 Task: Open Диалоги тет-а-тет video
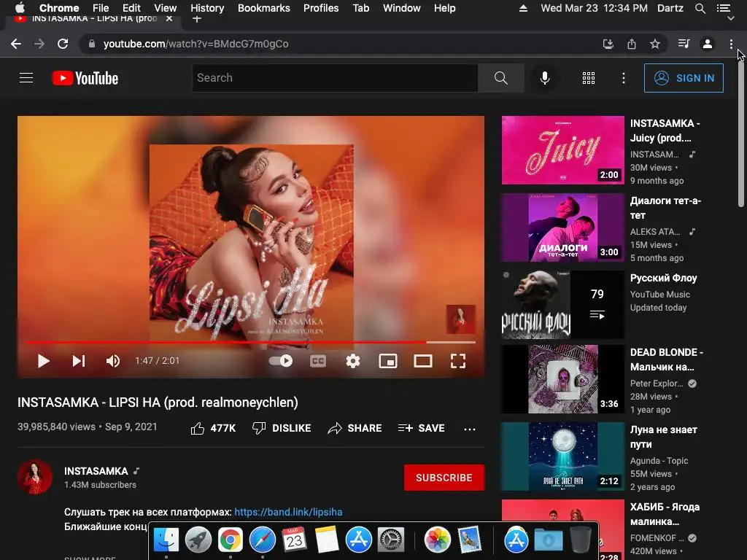coord(562,227)
